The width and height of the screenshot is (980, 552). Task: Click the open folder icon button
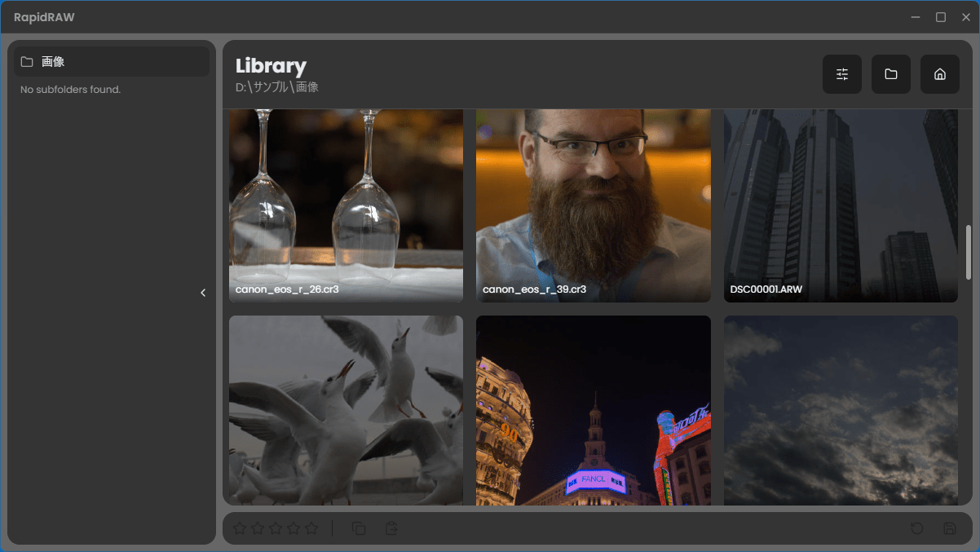click(891, 74)
